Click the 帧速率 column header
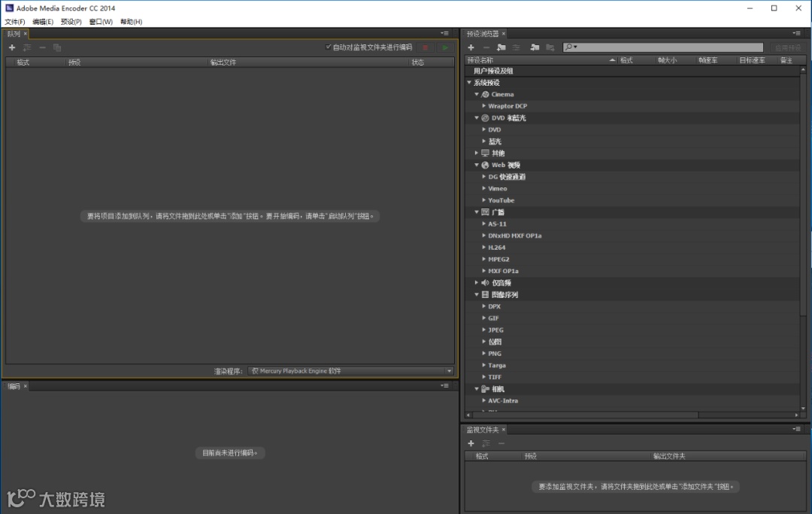The image size is (812, 514). 708,60
